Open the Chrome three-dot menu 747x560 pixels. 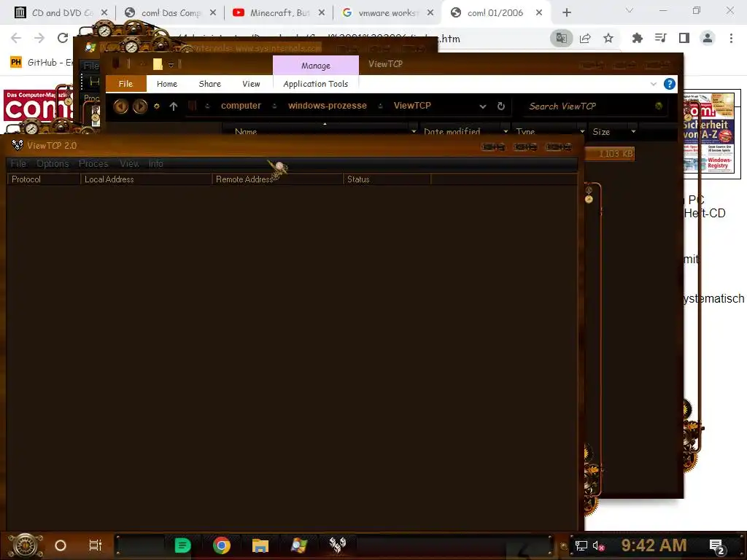point(731,38)
